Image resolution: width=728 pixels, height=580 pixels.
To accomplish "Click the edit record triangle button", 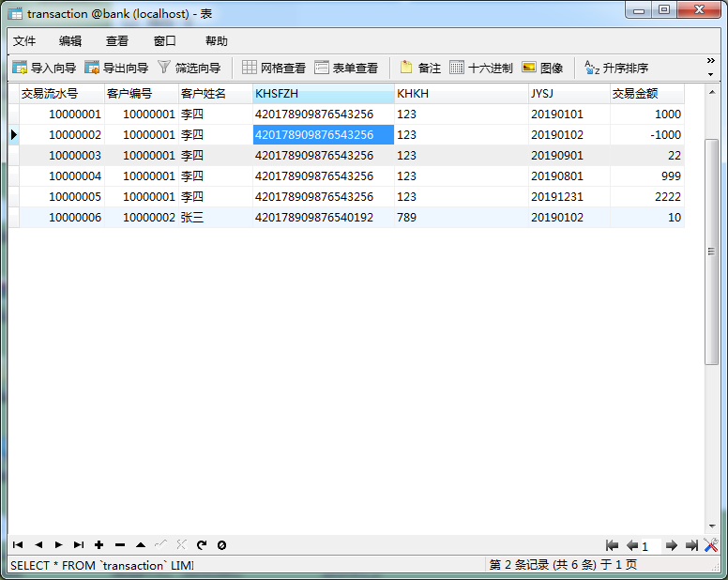I will coord(141,544).
